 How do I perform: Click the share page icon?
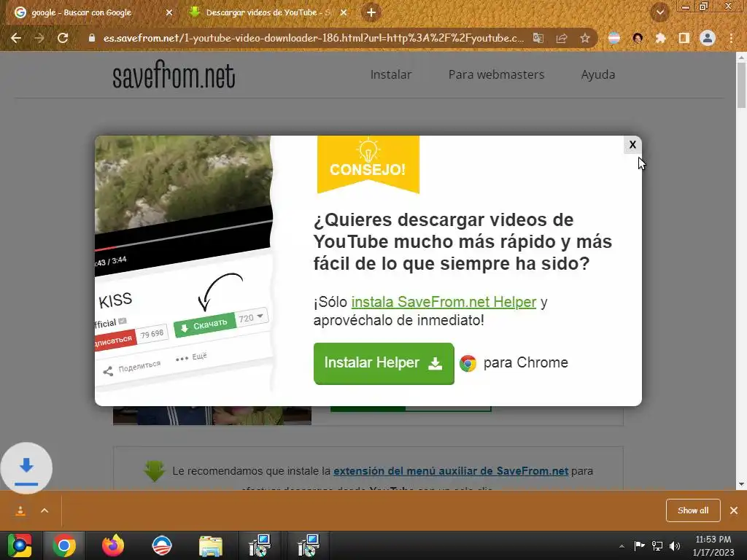[562, 38]
